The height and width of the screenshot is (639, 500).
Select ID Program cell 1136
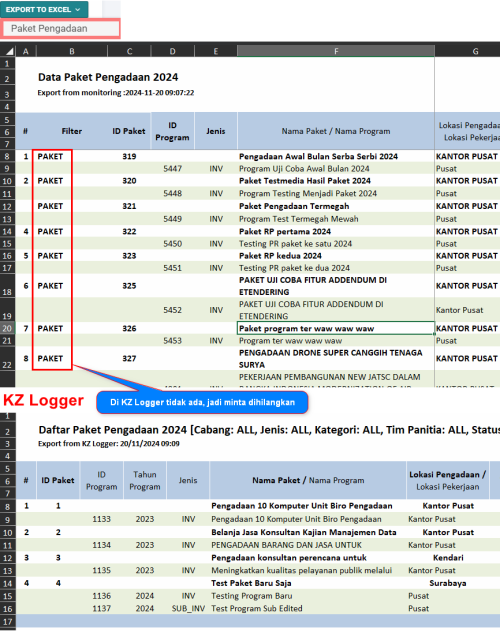(x=101, y=596)
